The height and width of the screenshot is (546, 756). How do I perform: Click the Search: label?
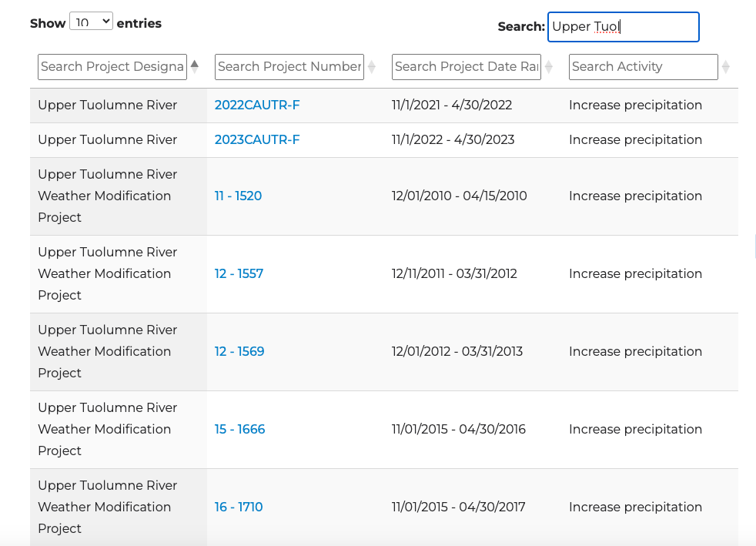[x=521, y=26]
